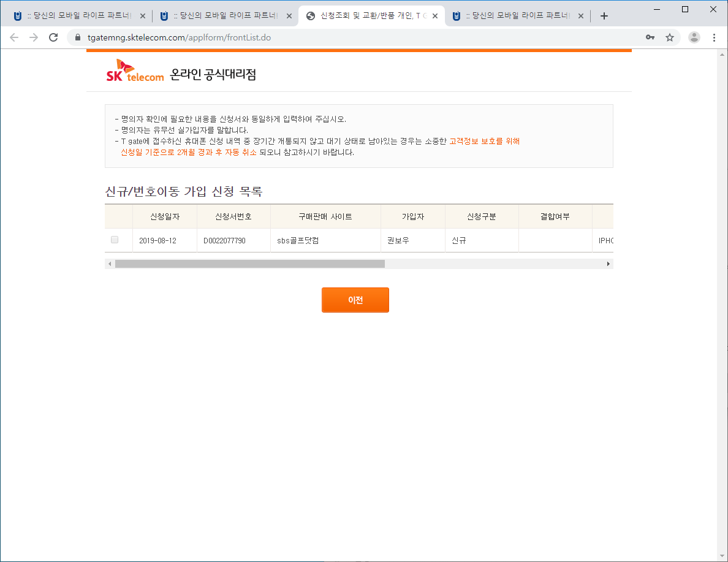
Task: Open the user profile avatar icon
Action: pos(694,37)
